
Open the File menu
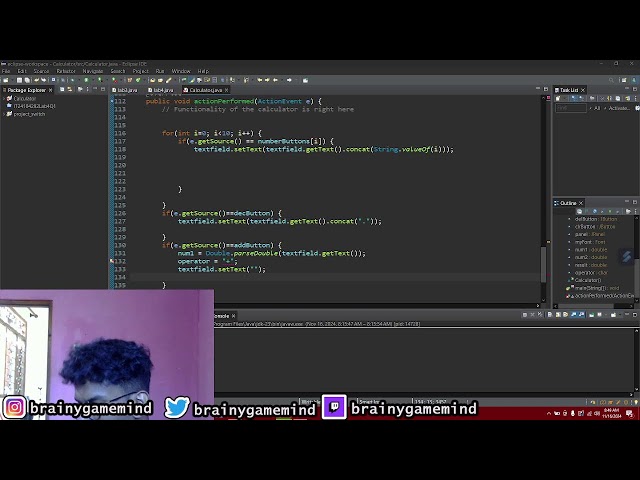(6, 71)
